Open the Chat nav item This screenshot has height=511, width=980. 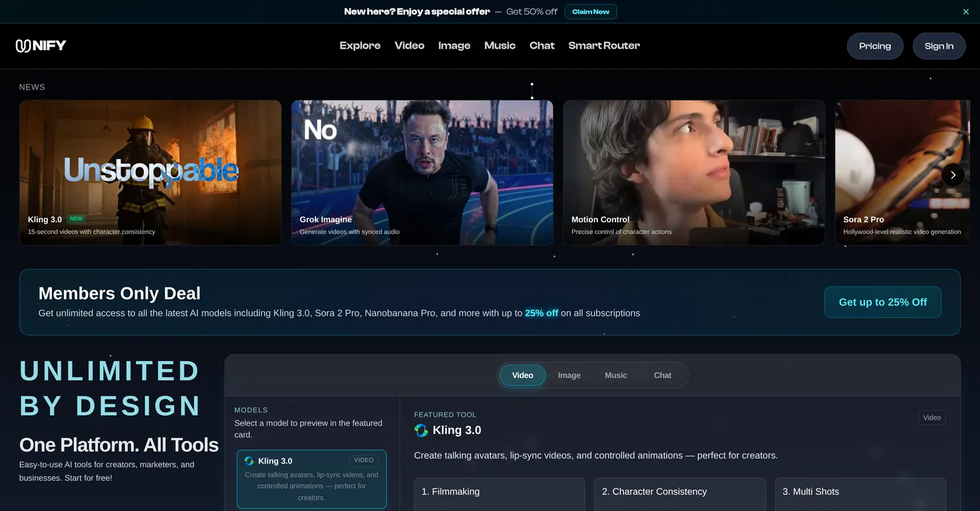tap(542, 46)
